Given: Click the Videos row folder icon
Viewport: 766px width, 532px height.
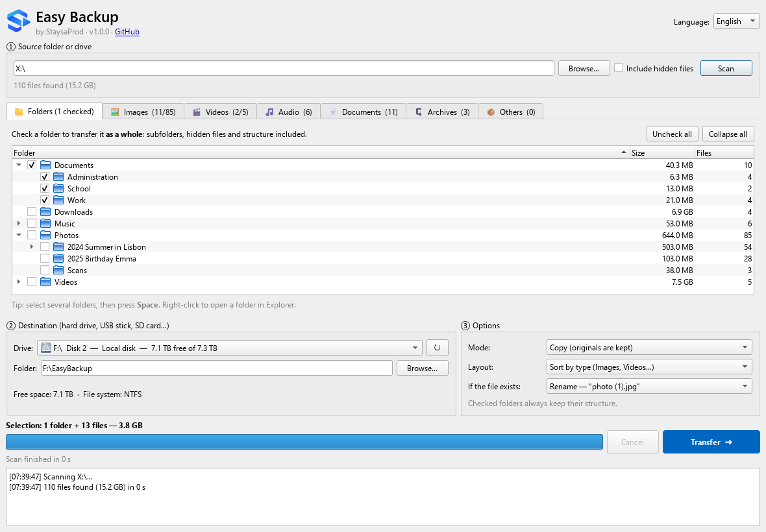Looking at the screenshot, I should pos(45,282).
